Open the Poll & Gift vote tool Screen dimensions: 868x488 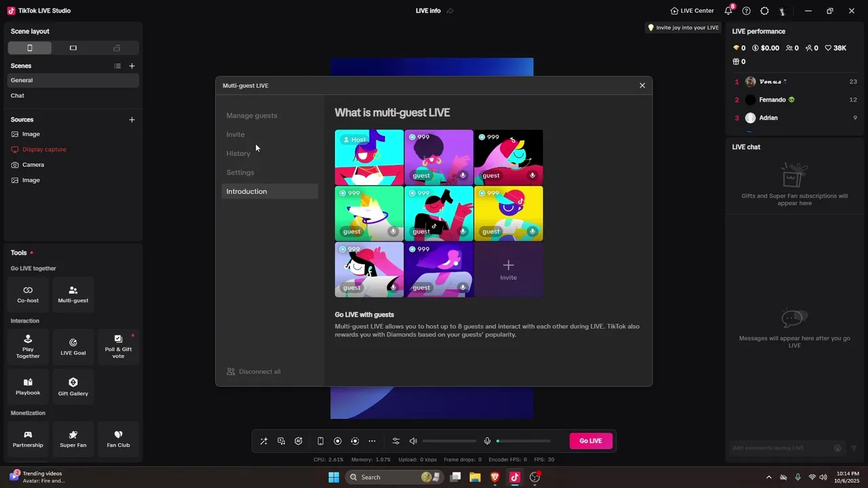click(118, 347)
